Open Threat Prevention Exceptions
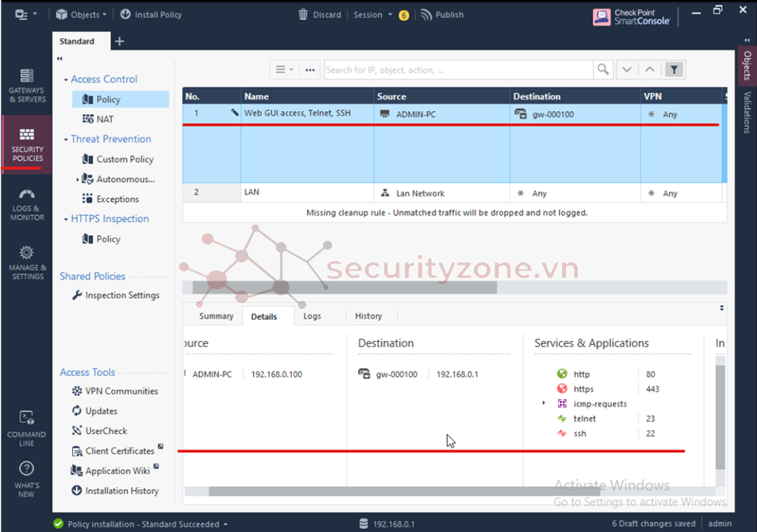Screen dimensions: 757x532 [x=110, y=199]
